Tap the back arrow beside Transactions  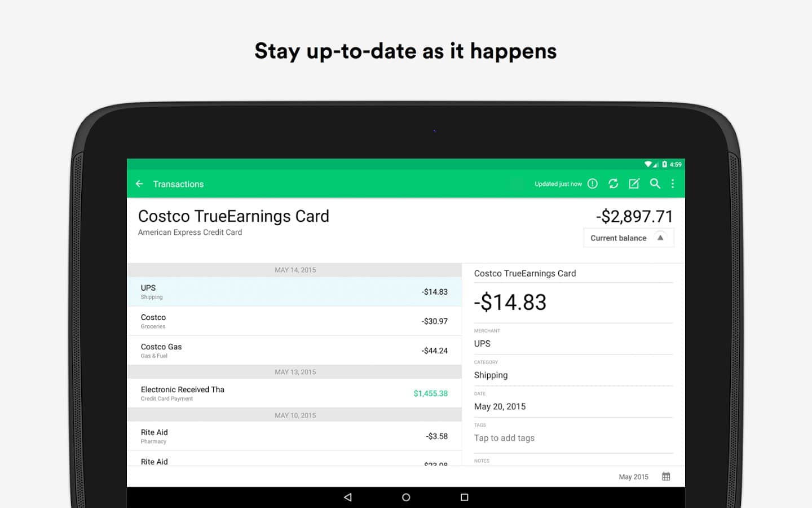tap(139, 184)
